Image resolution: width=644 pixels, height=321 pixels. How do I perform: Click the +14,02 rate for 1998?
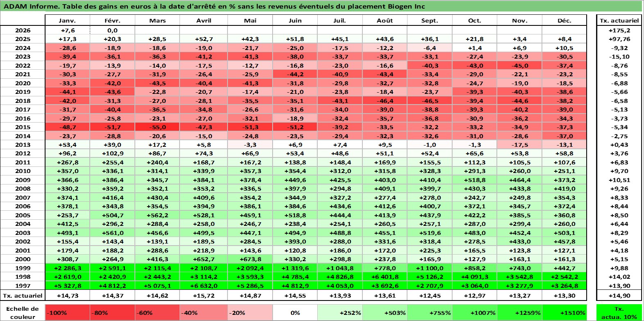[619, 277]
